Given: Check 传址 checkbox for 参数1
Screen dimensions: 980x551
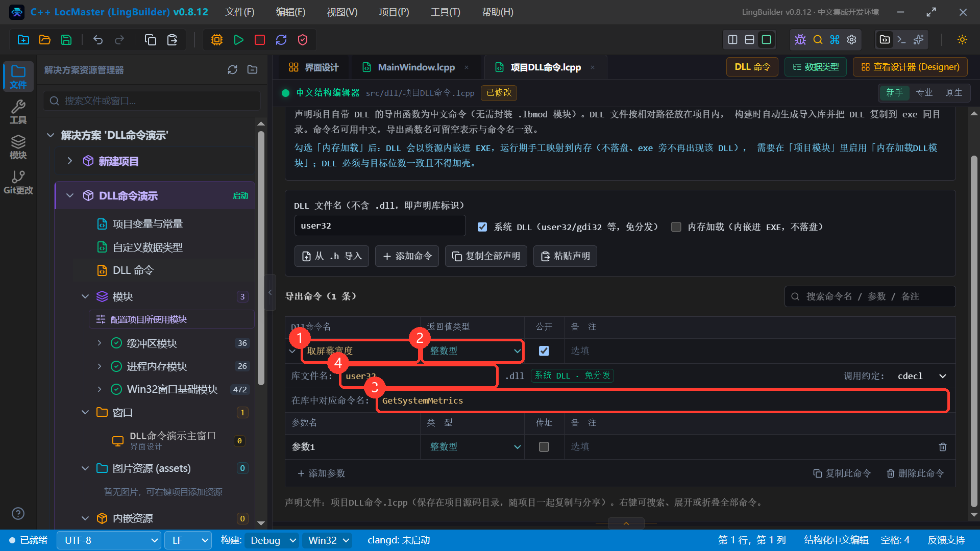Looking at the screenshot, I should 544,447.
